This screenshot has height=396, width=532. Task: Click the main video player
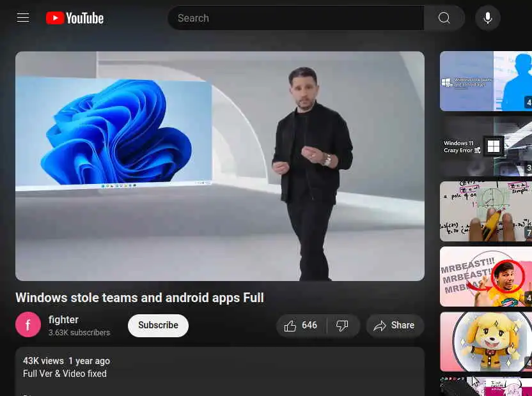220,166
